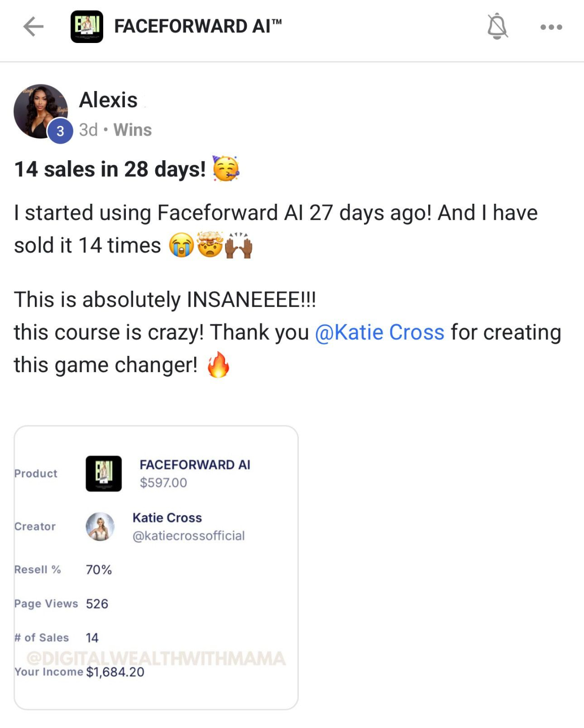Open the three-dot more options menu

[x=551, y=27]
